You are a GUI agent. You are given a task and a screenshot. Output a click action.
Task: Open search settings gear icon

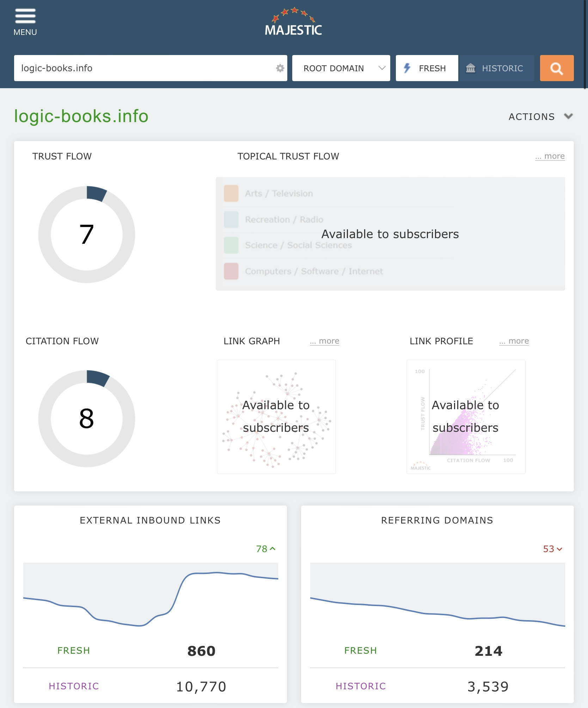pyautogui.click(x=280, y=68)
